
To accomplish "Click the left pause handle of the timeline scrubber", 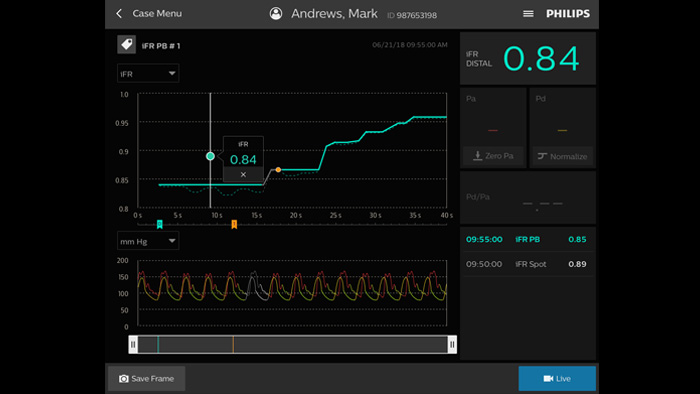I will (x=133, y=344).
